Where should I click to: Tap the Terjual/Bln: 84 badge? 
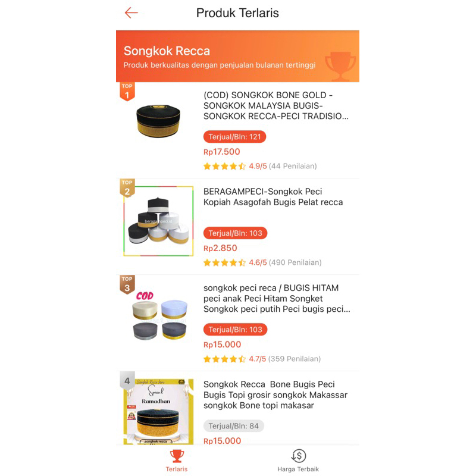(x=233, y=426)
